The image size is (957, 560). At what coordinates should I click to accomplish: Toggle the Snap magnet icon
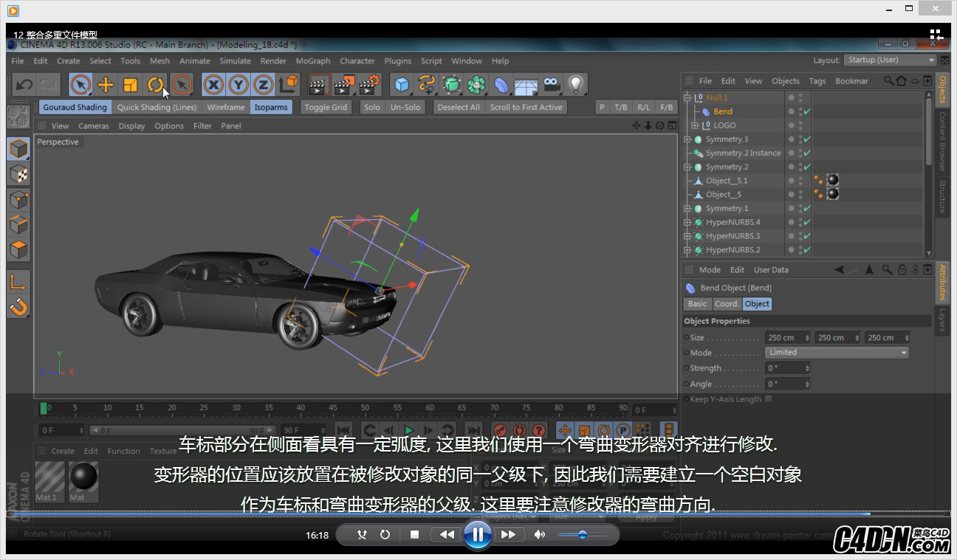pos(18,306)
